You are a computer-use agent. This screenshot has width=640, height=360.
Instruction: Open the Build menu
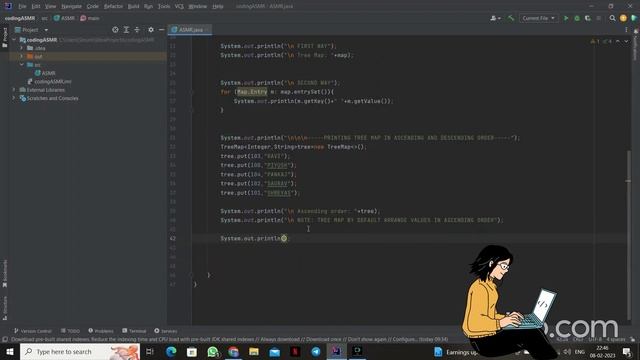[x=133, y=7]
